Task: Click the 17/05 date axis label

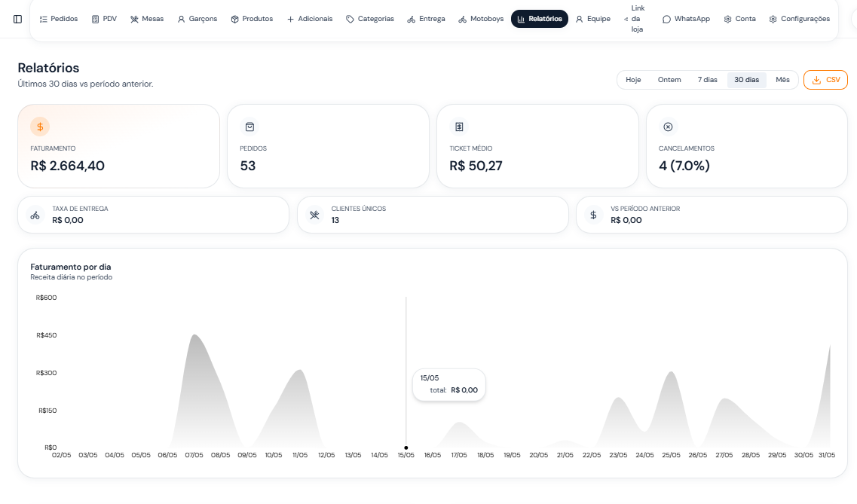Action: tap(459, 455)
